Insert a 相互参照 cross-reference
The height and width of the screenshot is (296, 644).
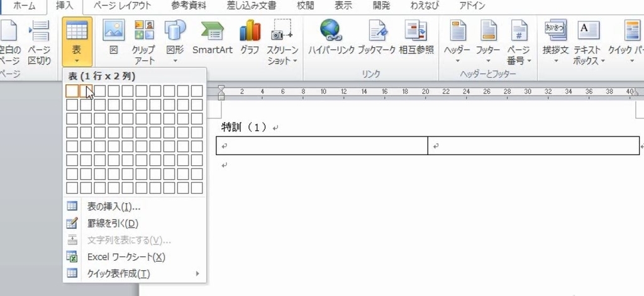pos(416,38)
